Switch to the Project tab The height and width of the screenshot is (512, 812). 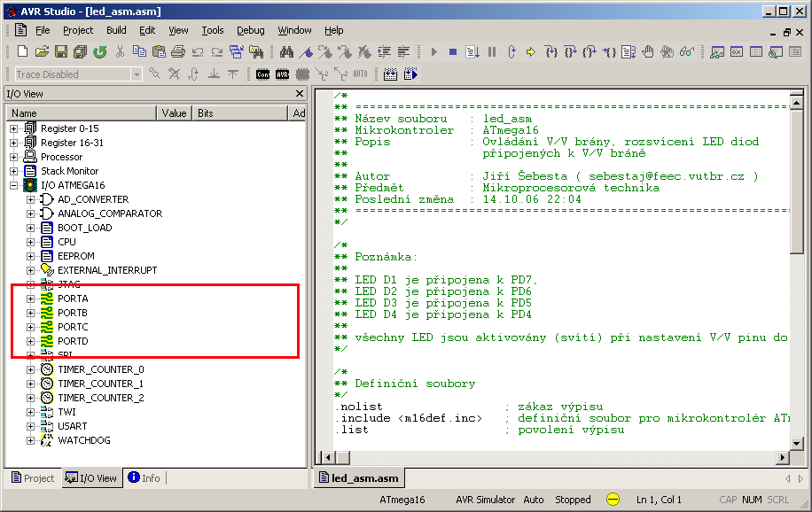pos(33,478)
